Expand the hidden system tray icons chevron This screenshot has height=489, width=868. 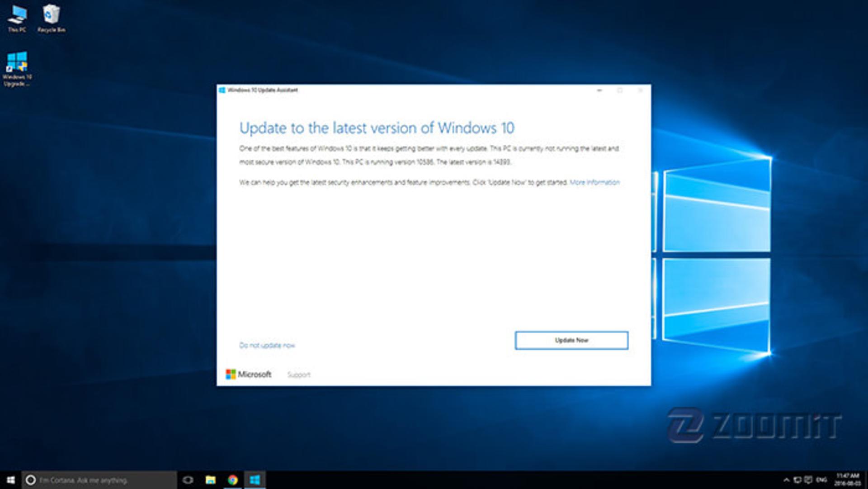pos(786,480)
